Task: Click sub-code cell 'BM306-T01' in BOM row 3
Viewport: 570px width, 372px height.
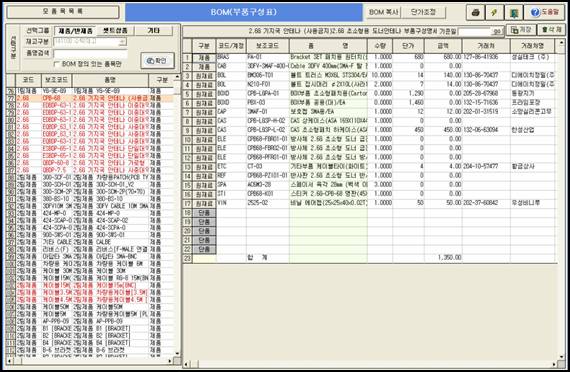Action: 268,76
